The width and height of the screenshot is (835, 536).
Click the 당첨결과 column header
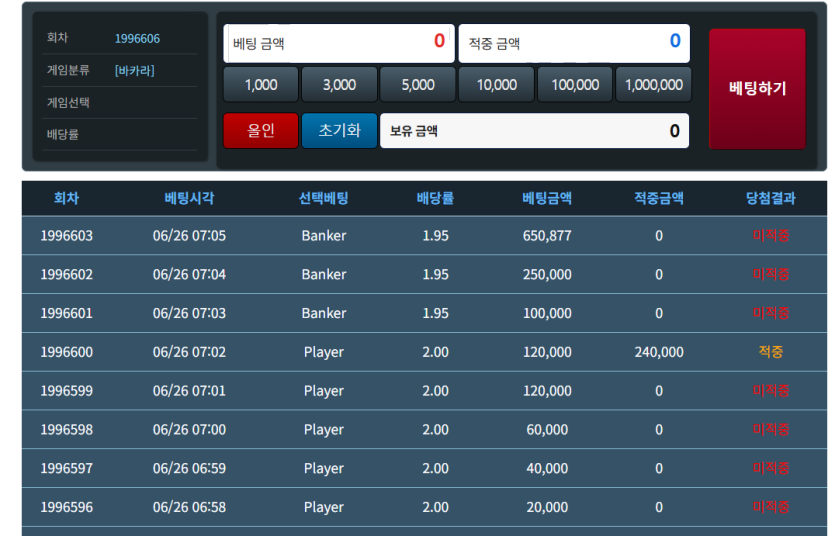click(771, 198)
